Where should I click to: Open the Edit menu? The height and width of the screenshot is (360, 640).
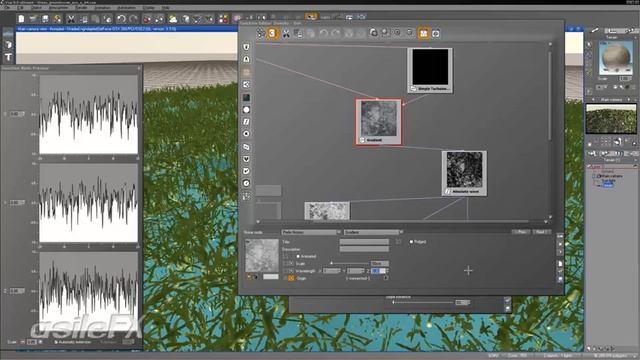[x=20, y=8]
